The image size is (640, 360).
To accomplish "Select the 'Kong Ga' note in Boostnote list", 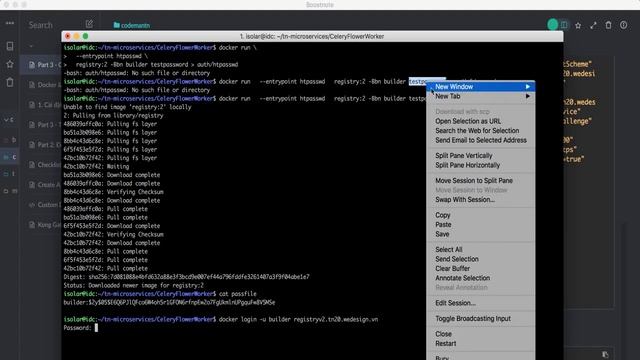I will tap(41, 225).
